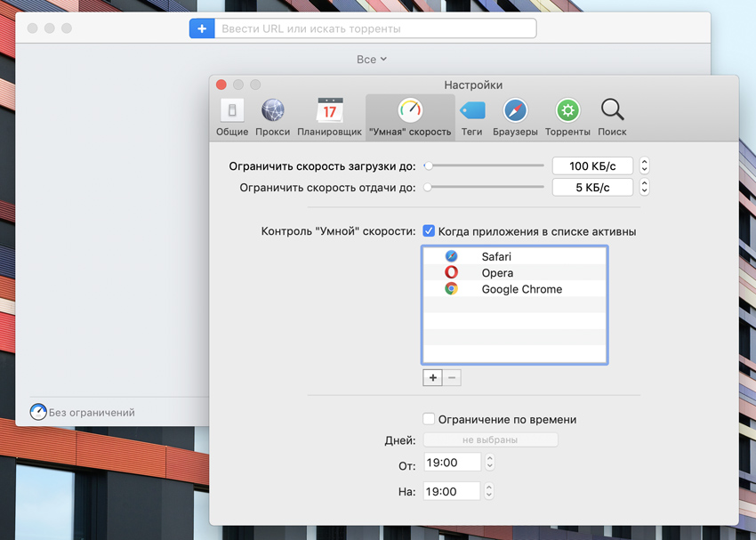Viewport: 756px width, 540px height.
Task: Click the URL or torrent search field
Action: [375, 28]
